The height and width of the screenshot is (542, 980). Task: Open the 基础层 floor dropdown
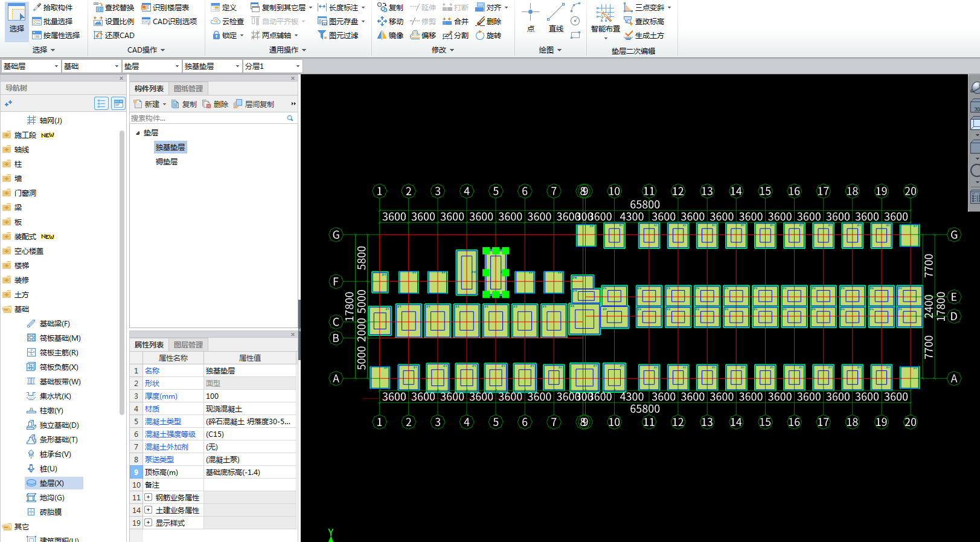click(30, 66)
